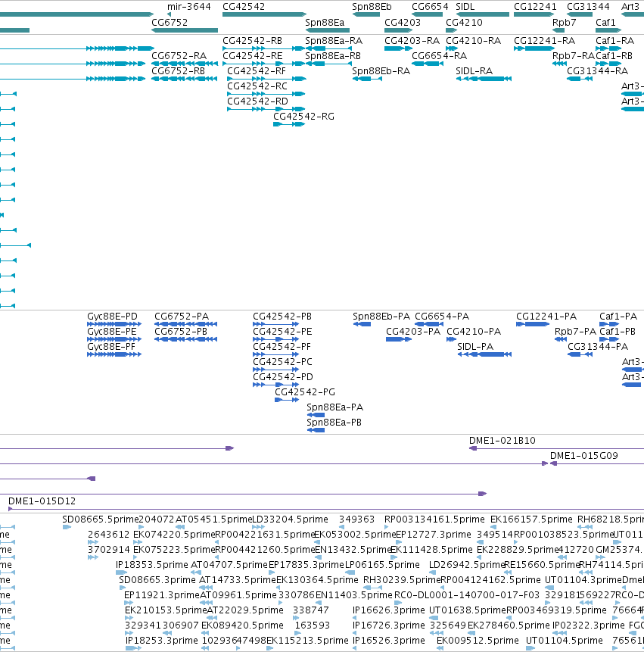The height and width of the screenshot is (652, 644).
Task: Select the mir-3644 gene label
Action: (x=189, y=7)
